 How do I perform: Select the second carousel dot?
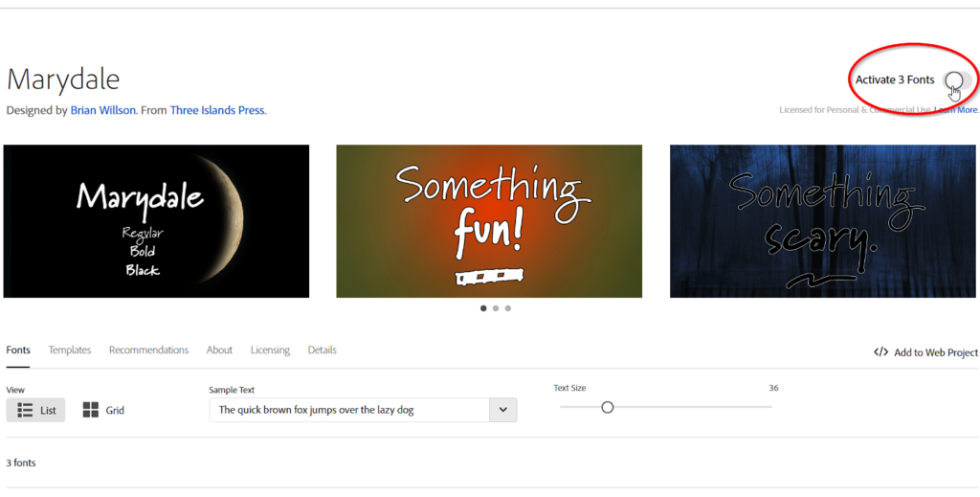coord(496,308)
